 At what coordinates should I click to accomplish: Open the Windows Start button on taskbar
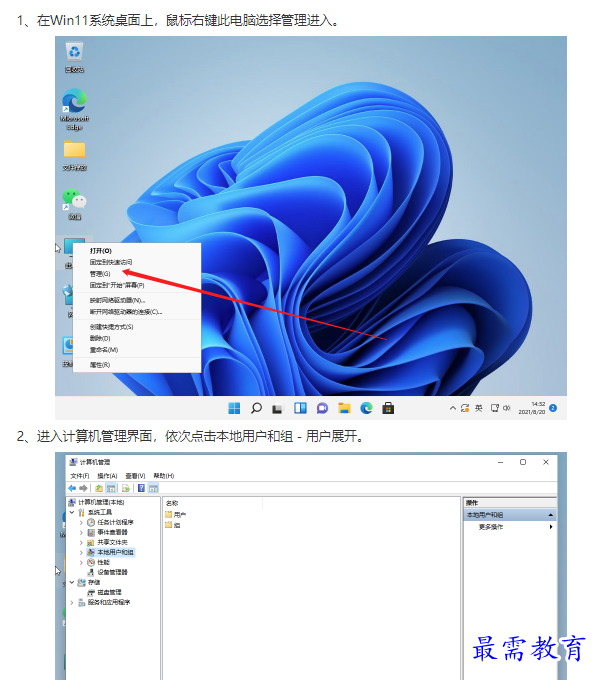pyautogui.click(x=234, y=408)
